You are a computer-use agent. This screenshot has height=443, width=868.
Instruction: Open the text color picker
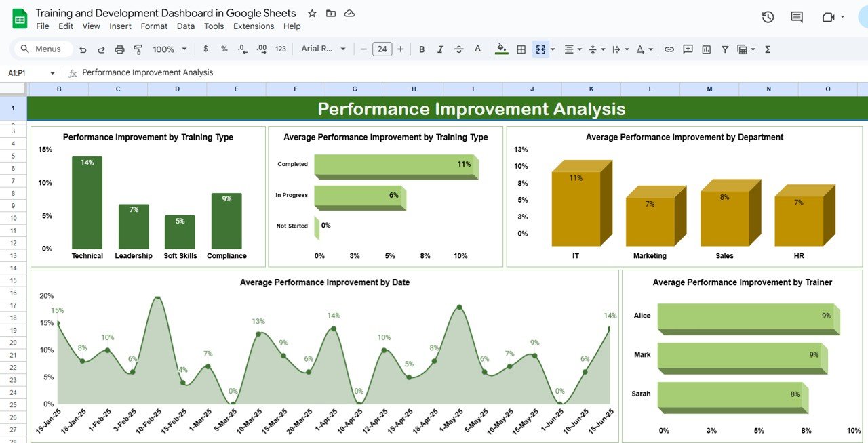pyautogui.click(x=477, y=49)
